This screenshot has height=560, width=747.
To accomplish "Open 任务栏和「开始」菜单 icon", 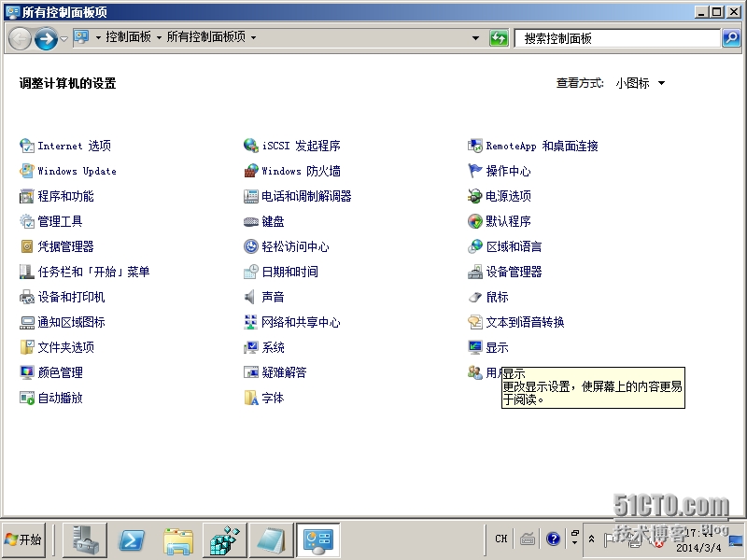I will pyautogui.click(x=27, y=272).
